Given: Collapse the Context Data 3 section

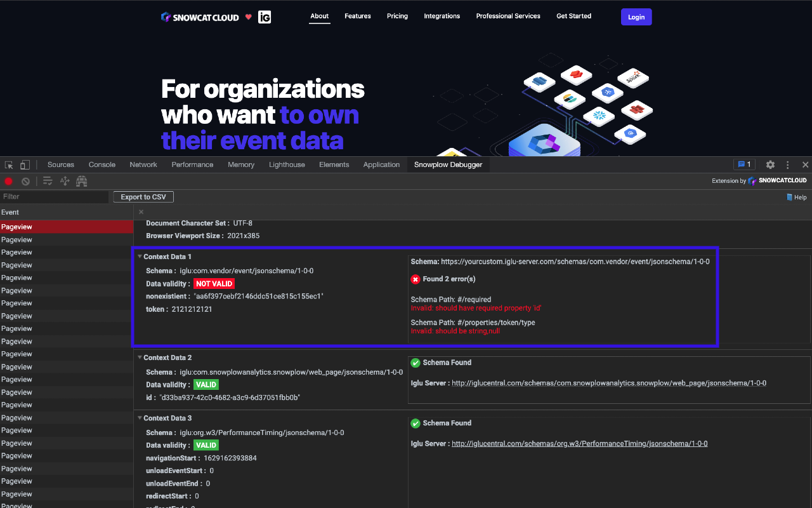Looking at the screenshot, I should click(140, 418).
